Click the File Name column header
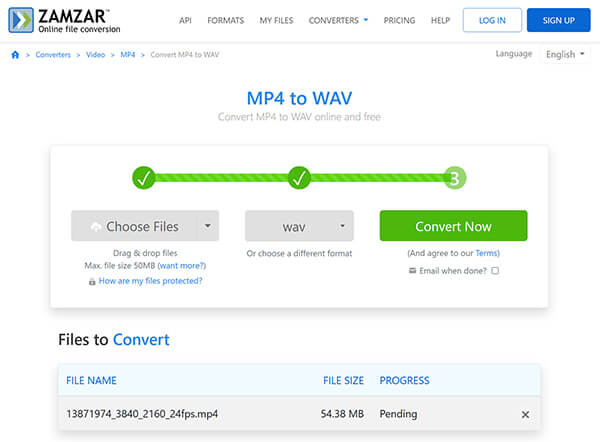 (91, 380)
